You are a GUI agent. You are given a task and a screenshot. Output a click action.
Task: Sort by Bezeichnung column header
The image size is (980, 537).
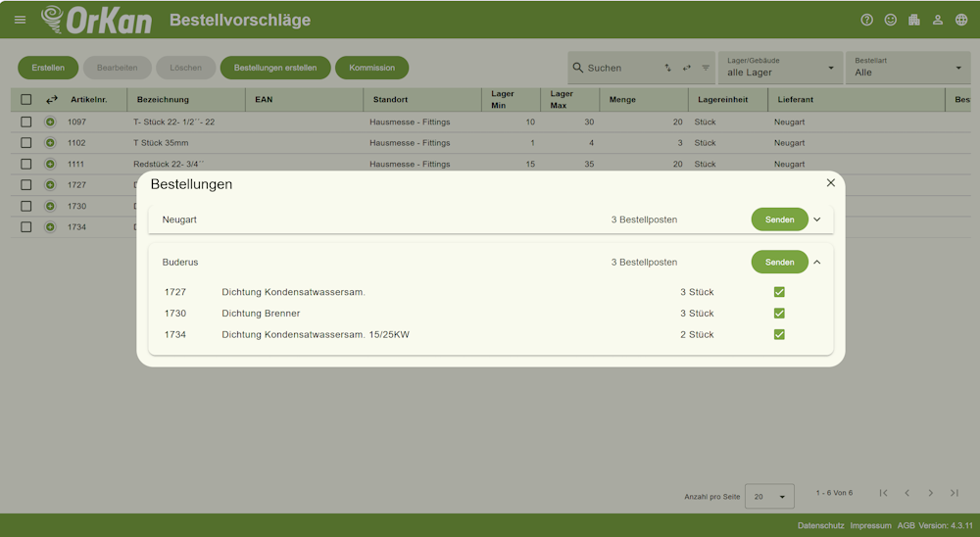[x=163, y=99]
